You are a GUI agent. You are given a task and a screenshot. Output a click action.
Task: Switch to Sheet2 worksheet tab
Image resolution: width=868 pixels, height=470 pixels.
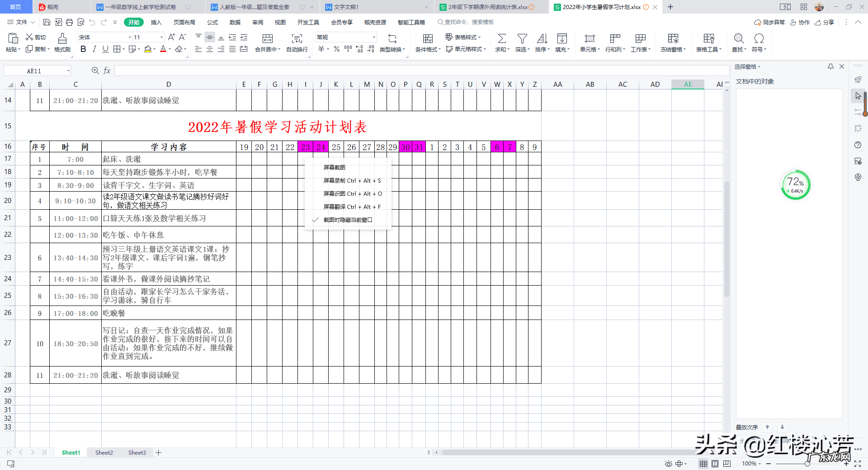104,452
